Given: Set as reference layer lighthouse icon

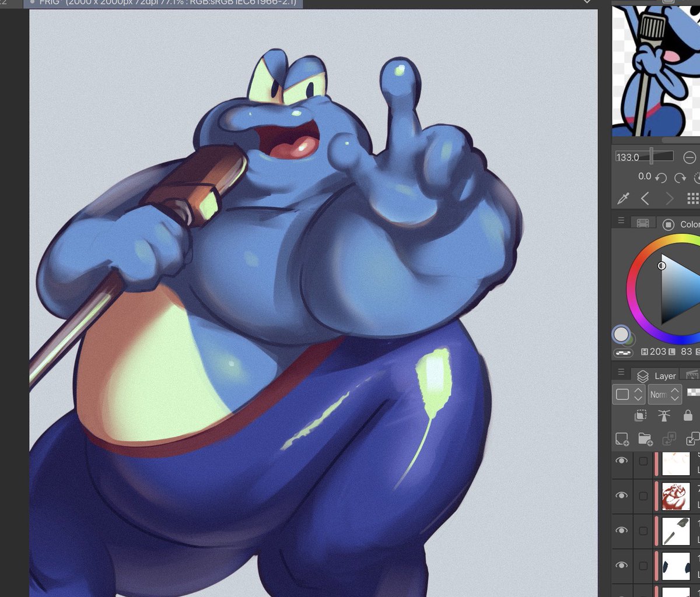Looking at the screenshot, I should 664,415.
